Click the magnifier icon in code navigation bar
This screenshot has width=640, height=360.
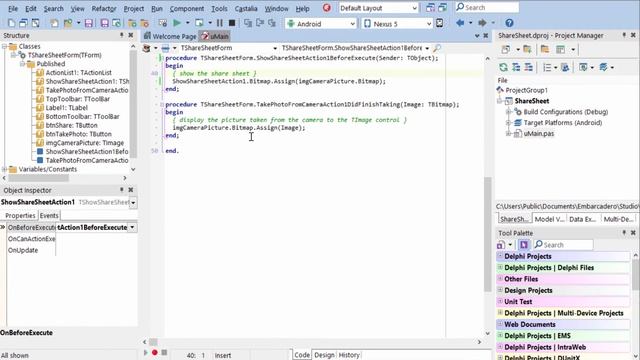[x=437, y=48]
